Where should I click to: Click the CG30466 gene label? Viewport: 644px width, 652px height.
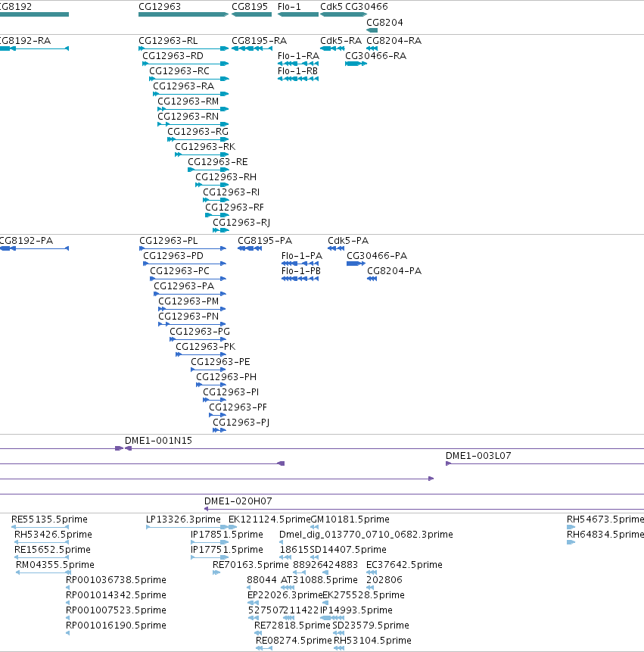pos(366,7)
